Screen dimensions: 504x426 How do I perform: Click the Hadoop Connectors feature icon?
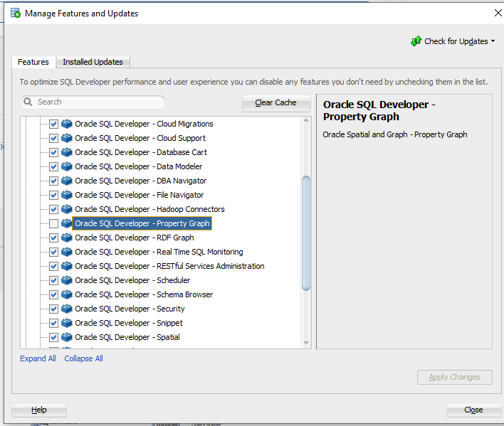click(x=66, y=209)
